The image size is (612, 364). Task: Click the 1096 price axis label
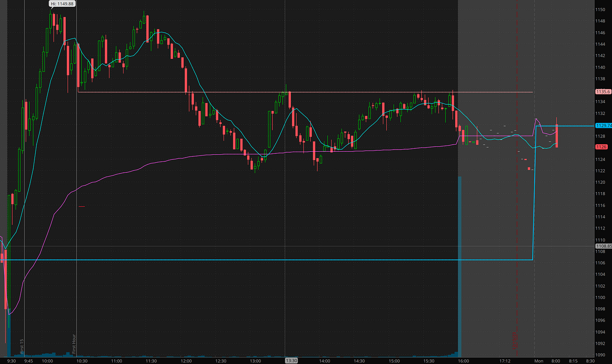(600, 320)
